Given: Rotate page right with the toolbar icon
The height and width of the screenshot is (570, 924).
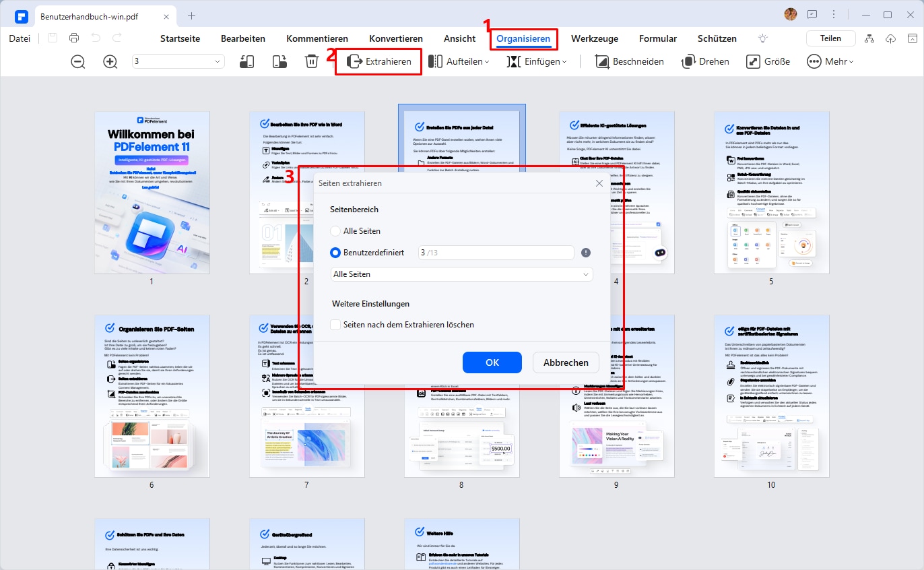Looking at the screenshot, I should [279, 61].
